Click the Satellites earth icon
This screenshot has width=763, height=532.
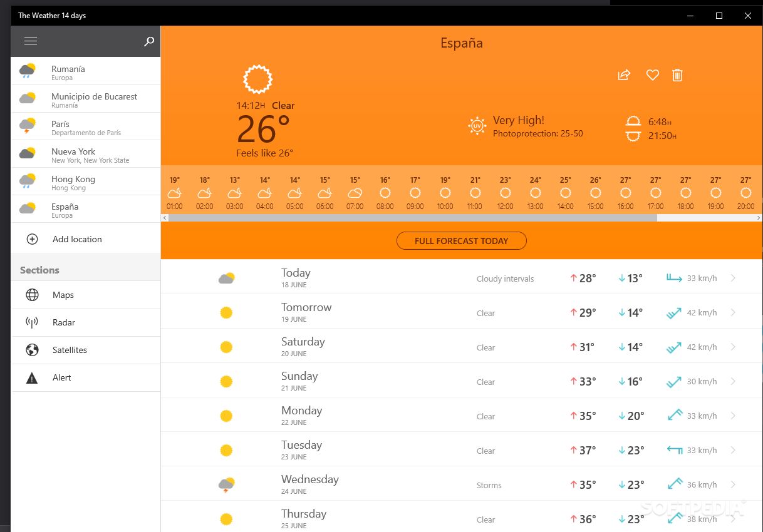click(x=32, y=350)
